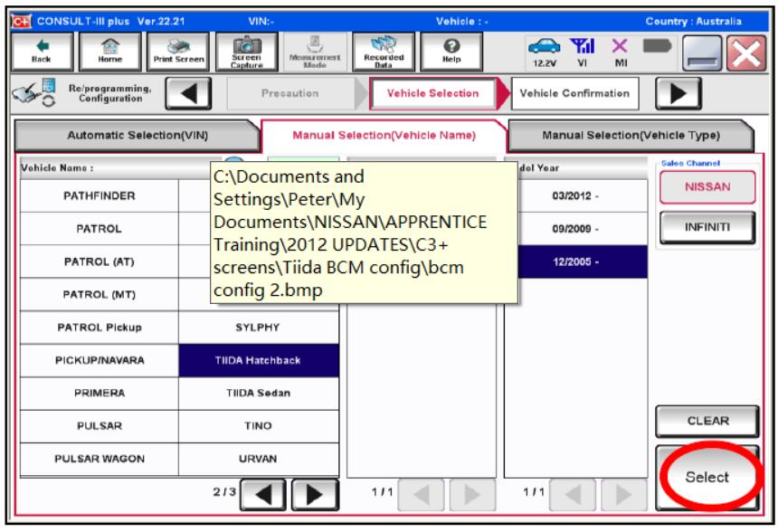Go to previous vehicle name page
The image size is (778, 532).
(263, 495)
